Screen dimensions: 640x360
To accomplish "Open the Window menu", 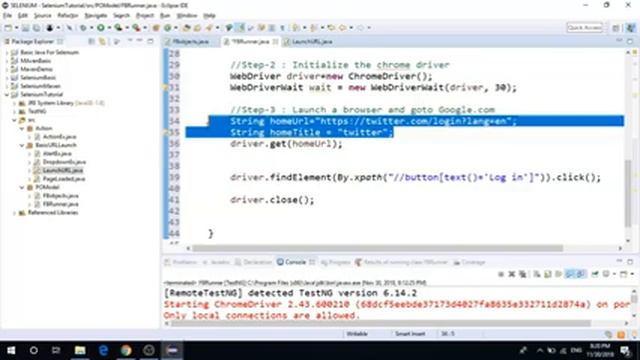I will pos(187,16).
